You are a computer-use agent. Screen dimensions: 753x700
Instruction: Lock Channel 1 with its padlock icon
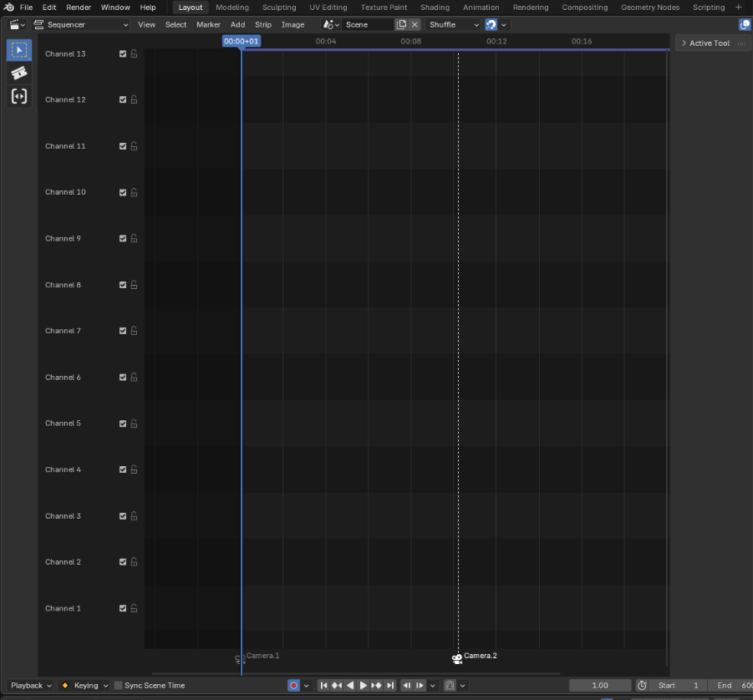pos(134,608)
